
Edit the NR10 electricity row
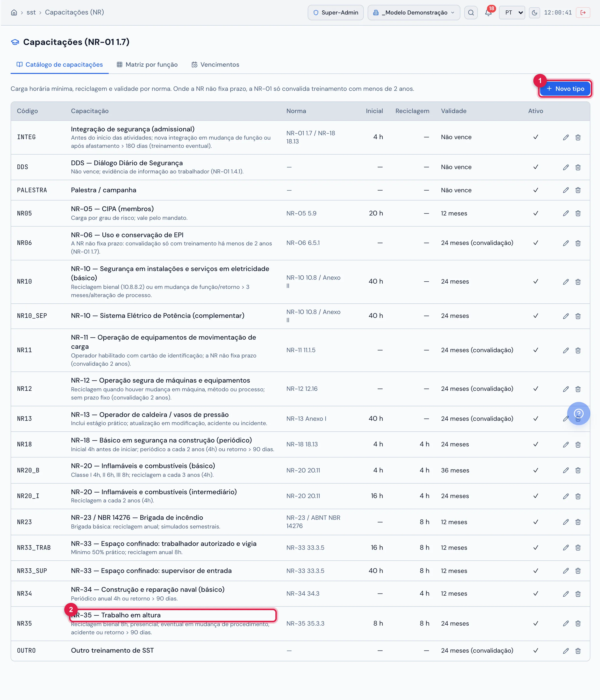click(x=566, y=281)
